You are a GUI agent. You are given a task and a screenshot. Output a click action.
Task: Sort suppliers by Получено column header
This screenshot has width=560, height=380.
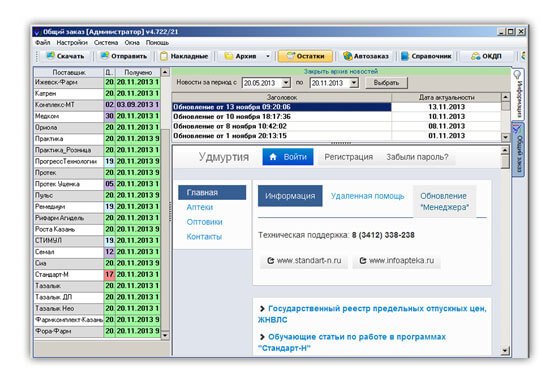click(138, 72)
